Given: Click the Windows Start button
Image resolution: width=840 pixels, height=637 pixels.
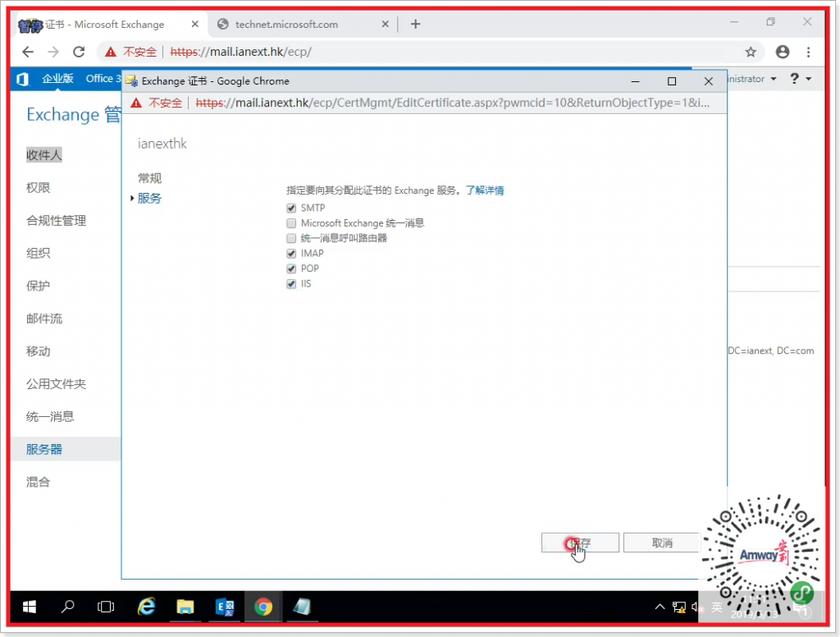Looking at the screenshot, I should [x=30, y=607].
